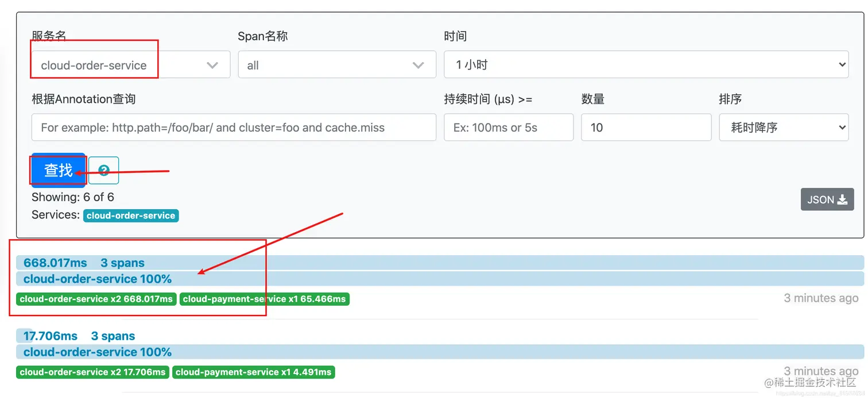Click the 查找 search button
The width and height of the screenshot is (868, 400).
pyautogui.click(x=59, y=170)
